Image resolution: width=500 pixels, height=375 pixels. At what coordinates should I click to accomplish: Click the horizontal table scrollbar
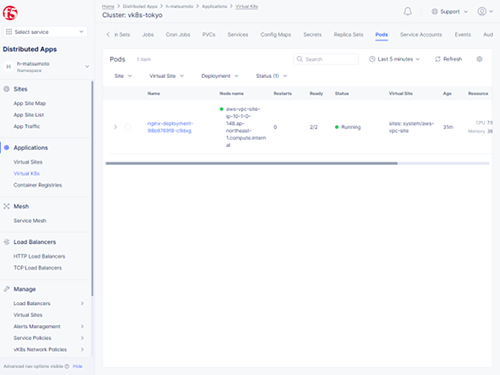pyautogui.click(x=252, y=163)
